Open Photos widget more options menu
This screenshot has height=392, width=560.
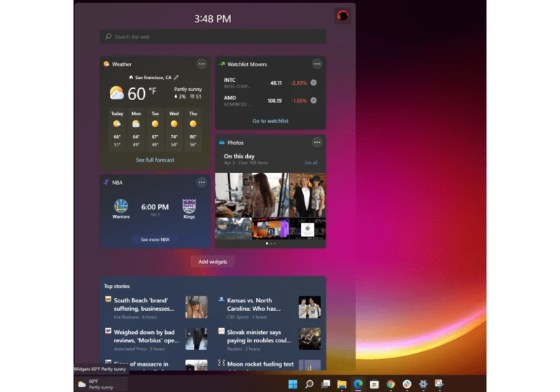coord(317,142)
